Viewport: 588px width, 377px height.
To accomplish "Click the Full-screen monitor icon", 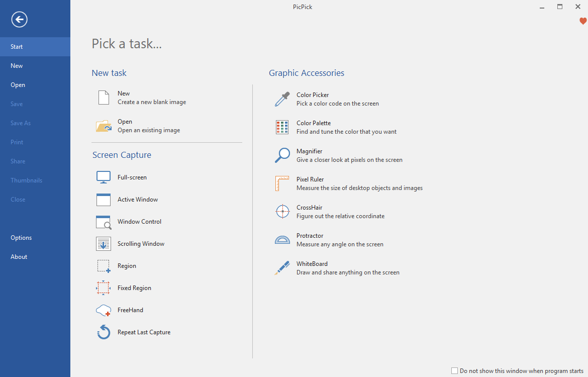I will click(x=104, y=177).
